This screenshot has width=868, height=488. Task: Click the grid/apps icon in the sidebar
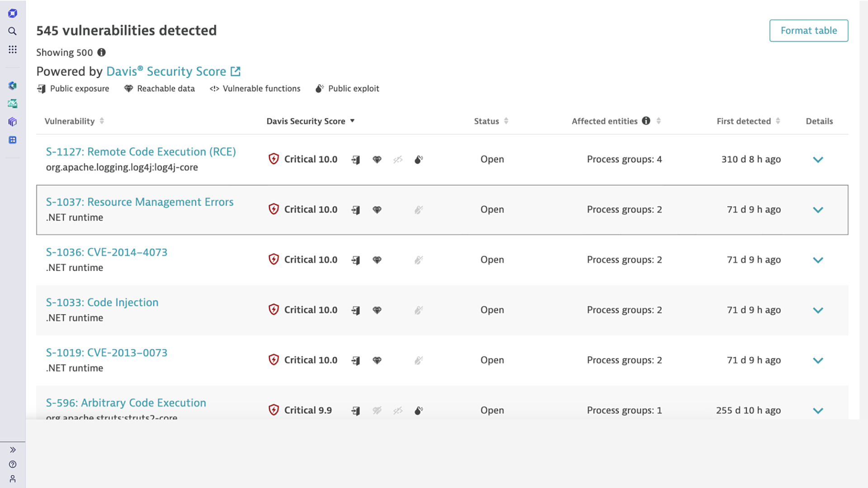pyautogui.click(x=13, y=49)
